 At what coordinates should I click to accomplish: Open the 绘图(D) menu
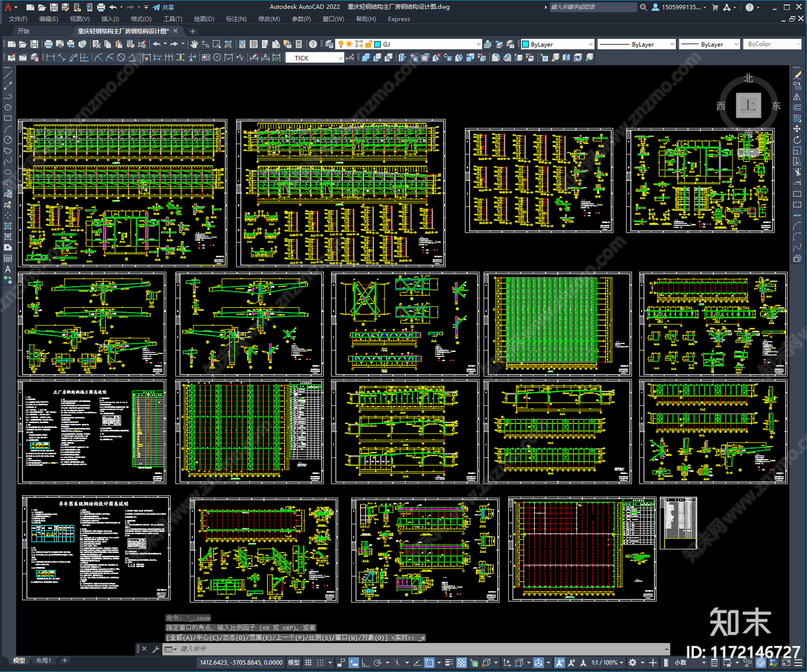point(204,19)
